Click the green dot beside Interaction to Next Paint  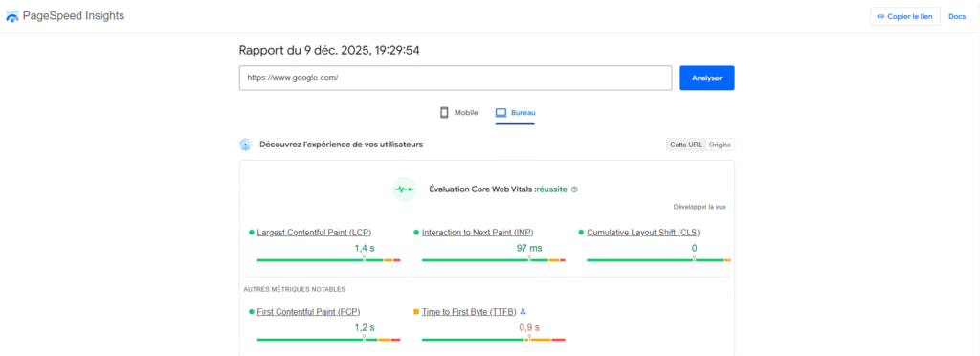pyautogui.click(x=416, y=233)
